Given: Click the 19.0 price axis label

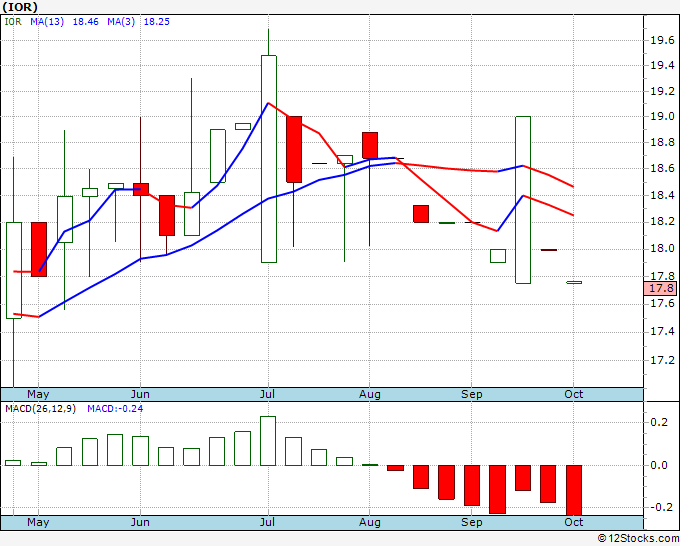Looking at the screenshot, I should click(662, 116).
